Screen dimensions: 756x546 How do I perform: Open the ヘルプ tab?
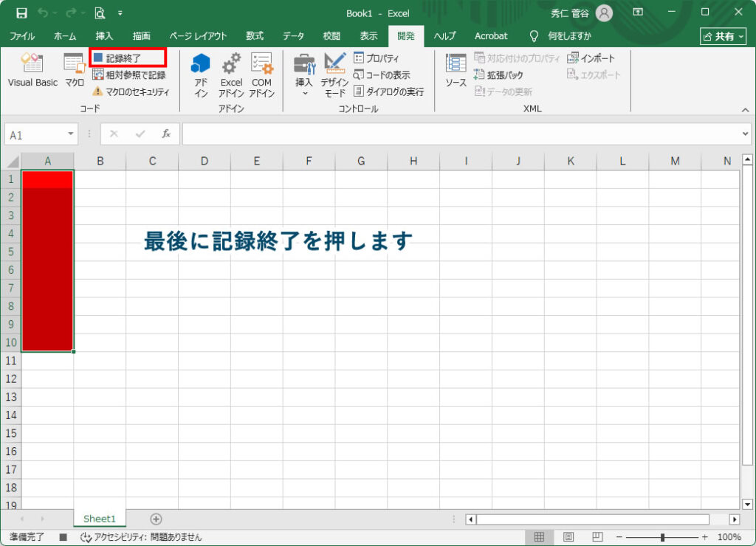pos(444,36)
